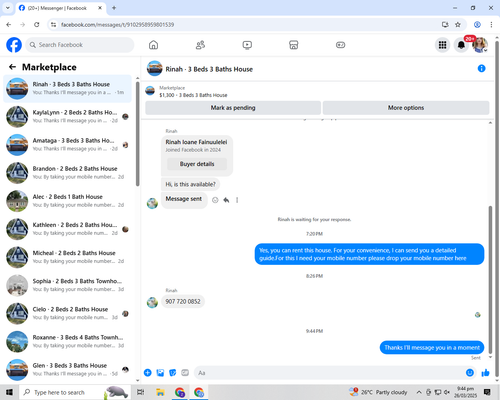500x400 pixels.
Task: View site information icon in address bar
Action: [53, 25]
